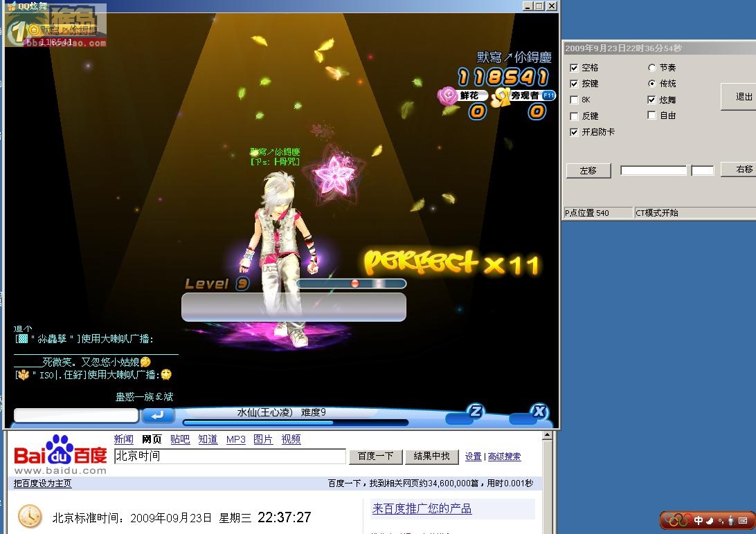Click the song title 水仙(王心凌) 难度9
756x534 pixels.
tap(282, 413)
